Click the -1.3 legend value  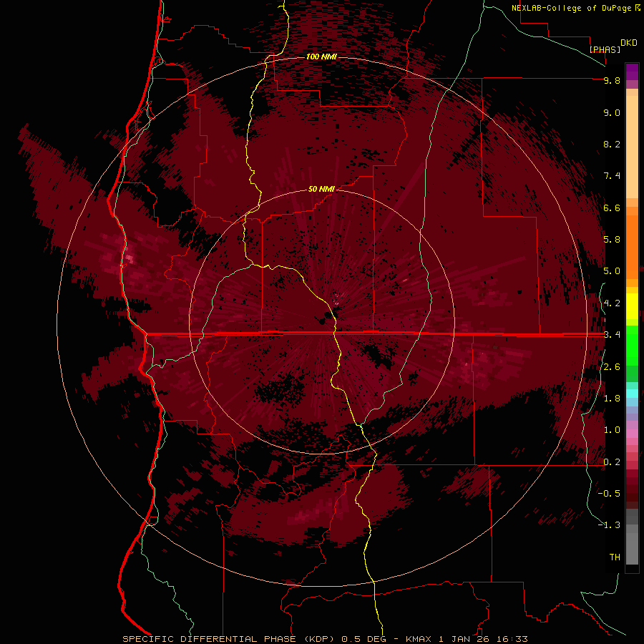(x=609, y=525)
